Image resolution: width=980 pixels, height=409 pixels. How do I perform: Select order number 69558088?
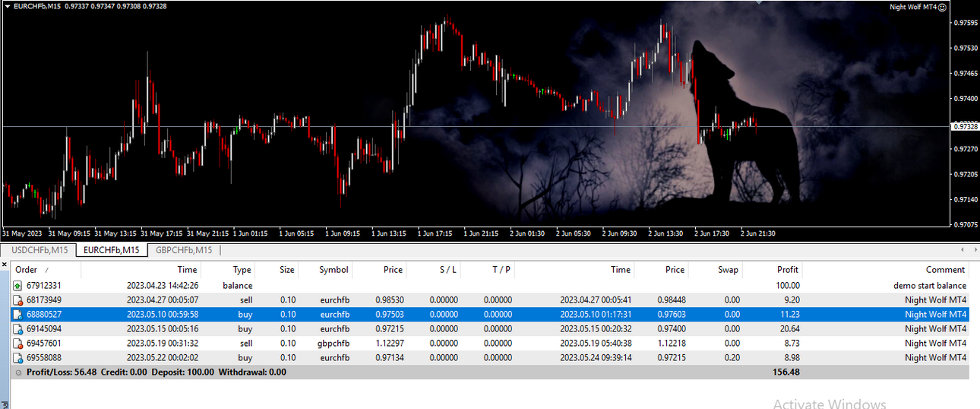[x=44, y=358]
